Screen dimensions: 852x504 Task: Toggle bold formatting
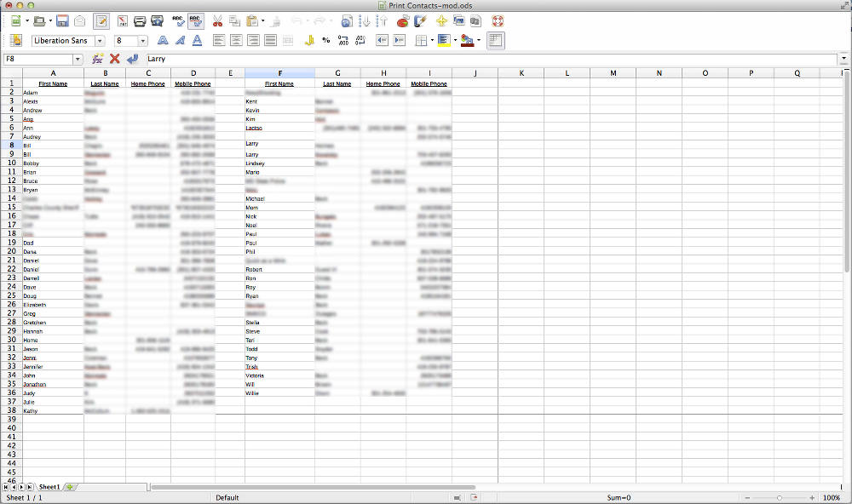coord(164,40)
